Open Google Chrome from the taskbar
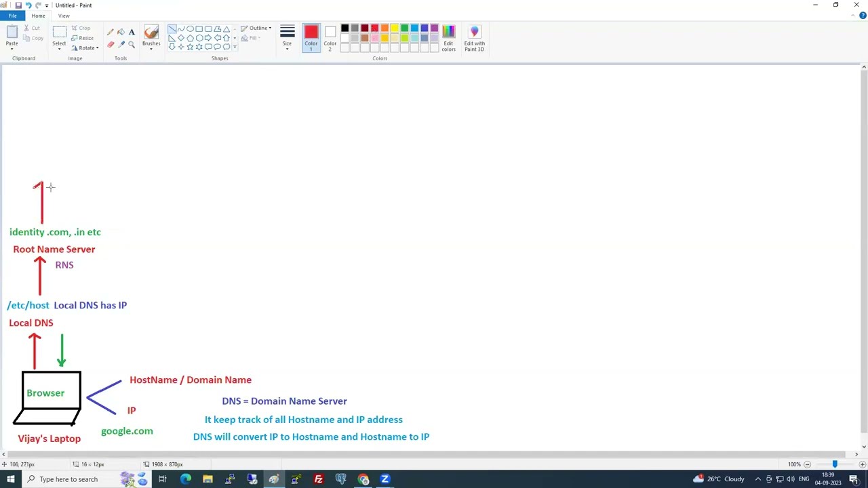This screenshot has height=488, width=868. (x=363, y=479)
